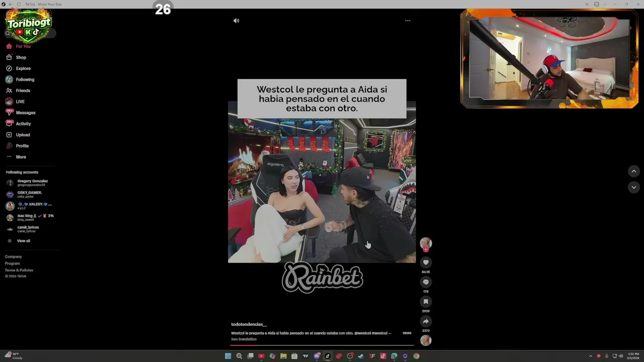This screenshot has width=644, height=362.
Task: Open Windows taskbar search
Action: [x=239, y=356]
